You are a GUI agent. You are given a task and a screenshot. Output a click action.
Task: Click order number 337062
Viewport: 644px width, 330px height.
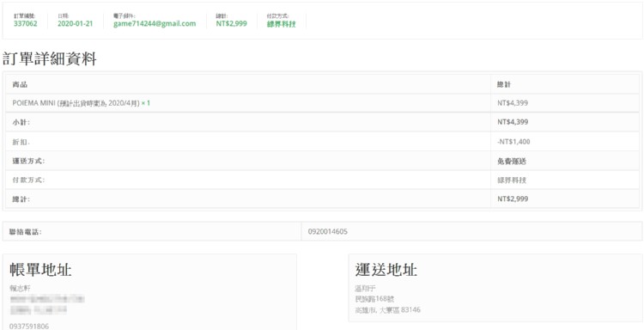point(26,24)
